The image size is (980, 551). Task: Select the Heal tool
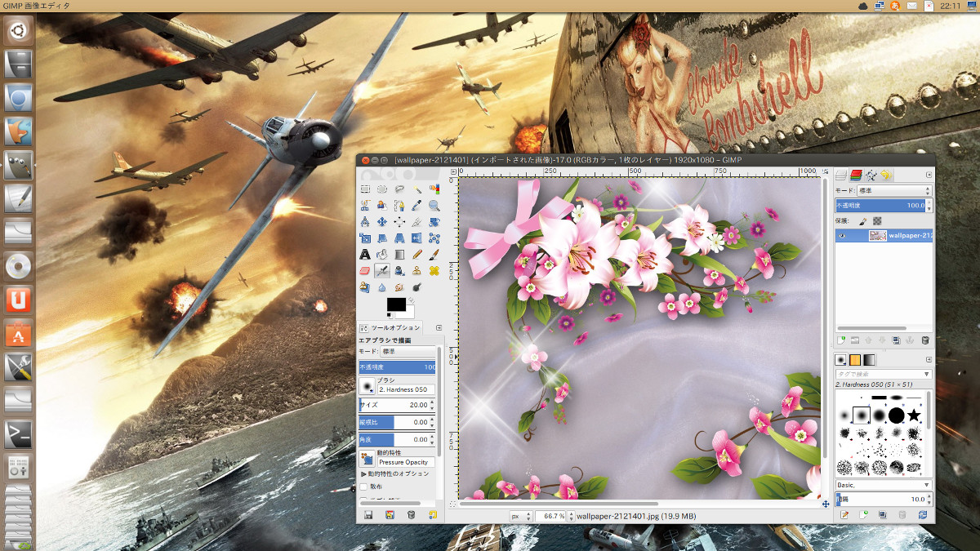pyautogui.click(x=434, y=270)
